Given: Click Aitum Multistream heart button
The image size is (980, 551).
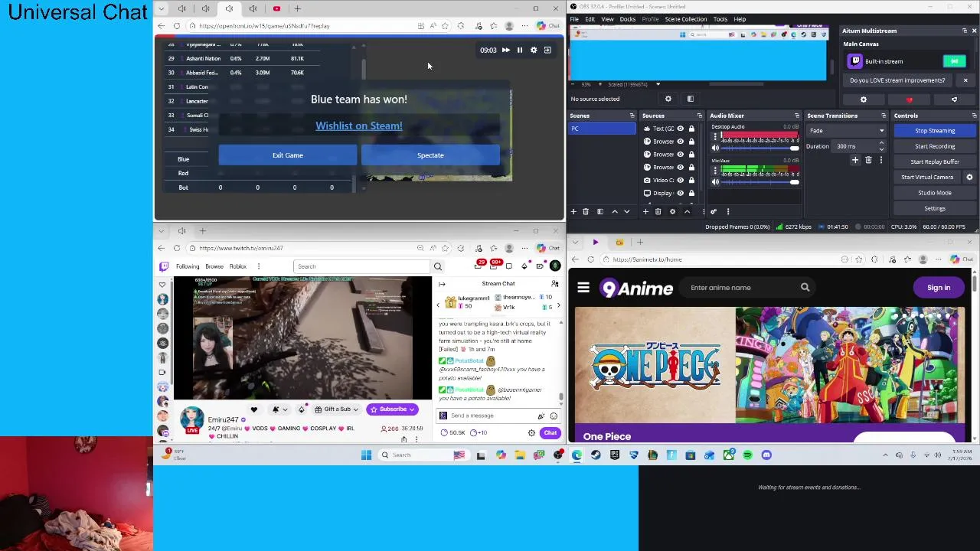Looking at the screenshot, I should tap(909, 99).
